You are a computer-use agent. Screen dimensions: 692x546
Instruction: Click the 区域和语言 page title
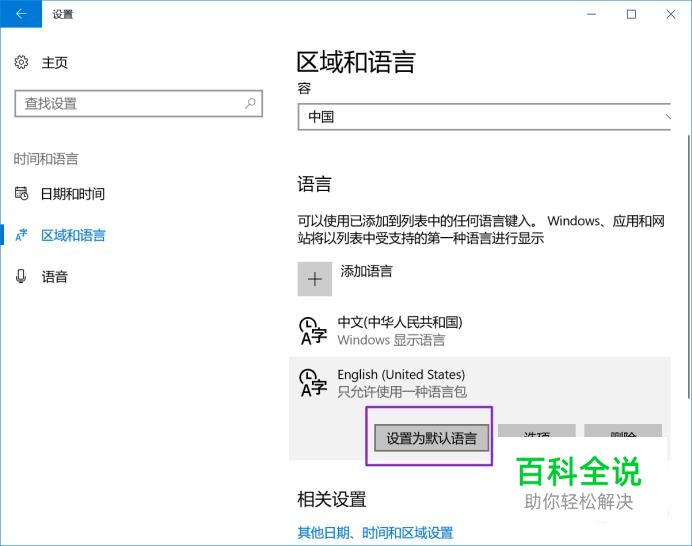[356, 62]
